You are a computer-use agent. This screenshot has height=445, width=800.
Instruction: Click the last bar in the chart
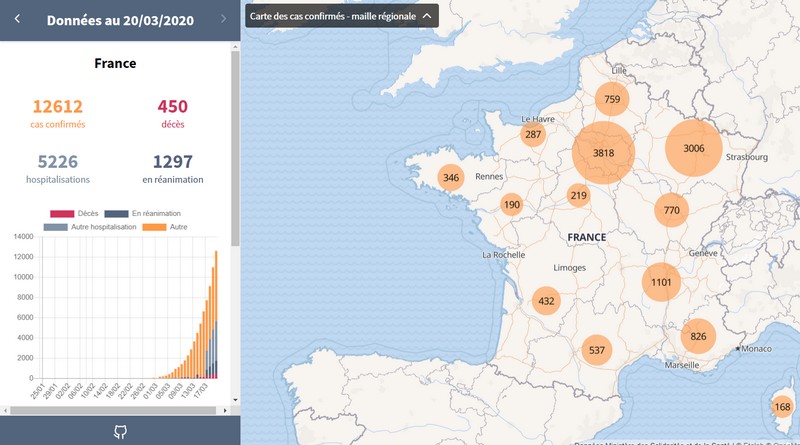[216, 314]
